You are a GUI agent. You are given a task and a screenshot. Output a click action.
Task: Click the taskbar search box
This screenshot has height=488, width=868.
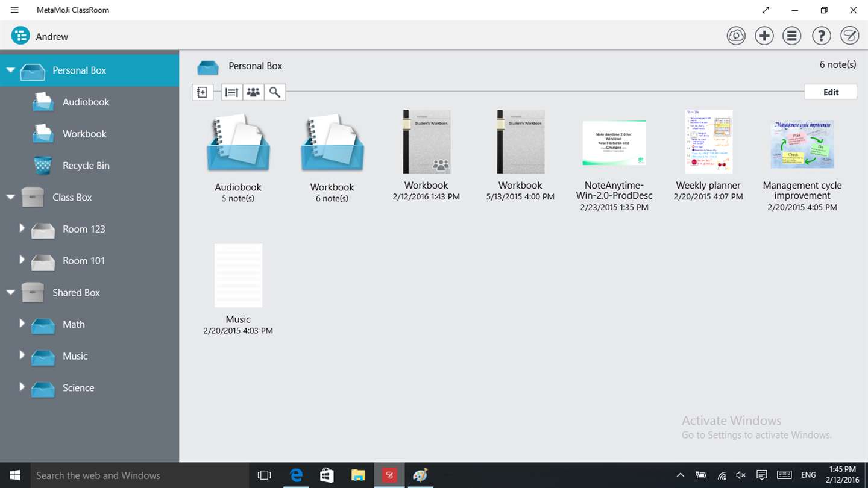click(x=140, y=475)
